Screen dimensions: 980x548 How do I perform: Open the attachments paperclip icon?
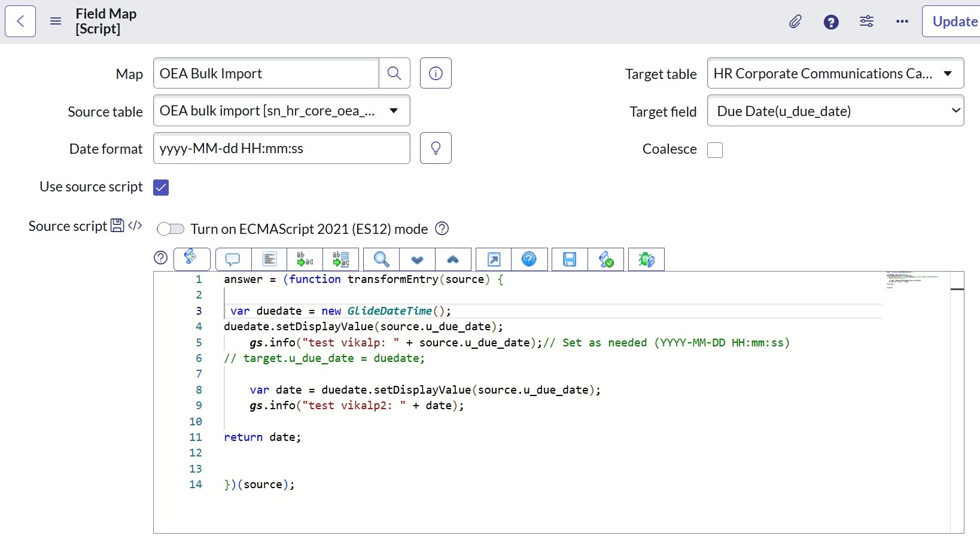point(795,22)
